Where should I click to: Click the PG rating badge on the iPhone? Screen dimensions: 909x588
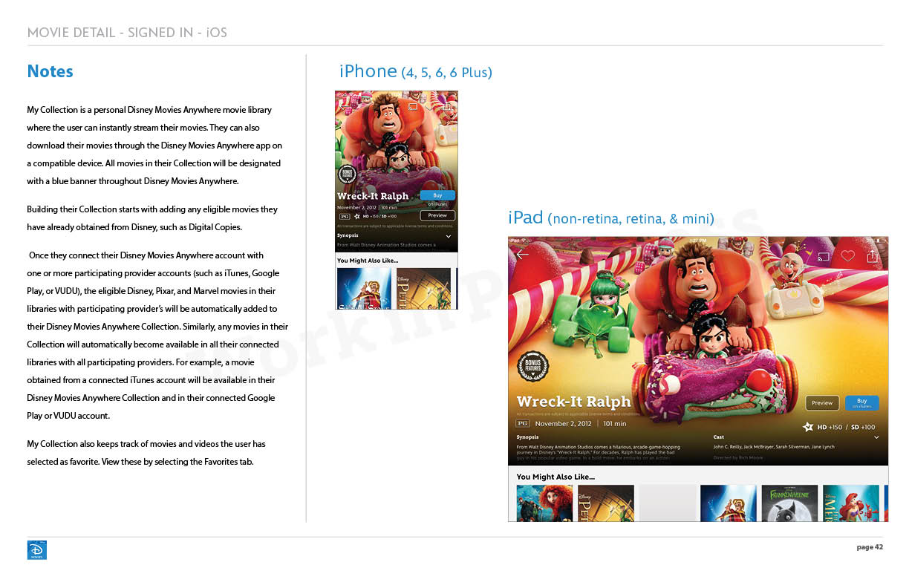pyautogui.click(x=345, y=217)
